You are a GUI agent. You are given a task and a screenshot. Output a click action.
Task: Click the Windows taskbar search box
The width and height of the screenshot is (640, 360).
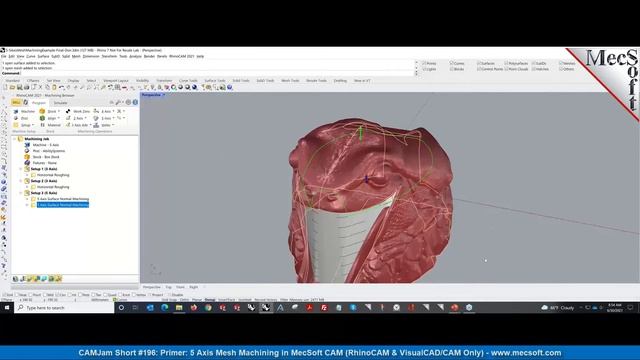[64, 308]
